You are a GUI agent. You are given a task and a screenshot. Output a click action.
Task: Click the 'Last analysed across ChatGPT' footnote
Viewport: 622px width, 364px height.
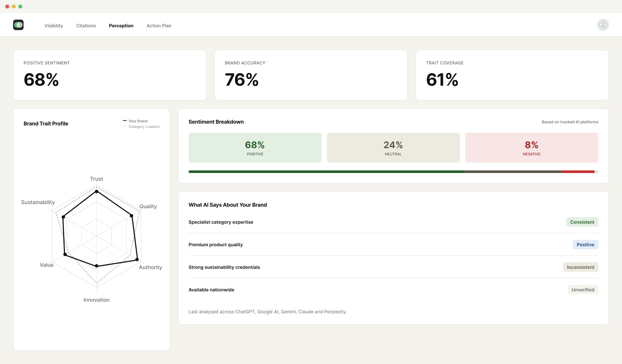point(267,312)
